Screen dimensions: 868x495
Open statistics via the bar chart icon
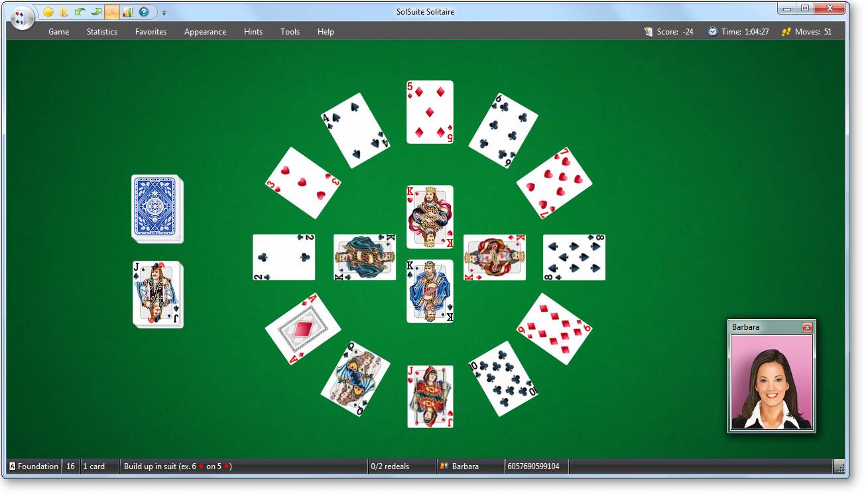pyautogui.click(x=127, y=12)
